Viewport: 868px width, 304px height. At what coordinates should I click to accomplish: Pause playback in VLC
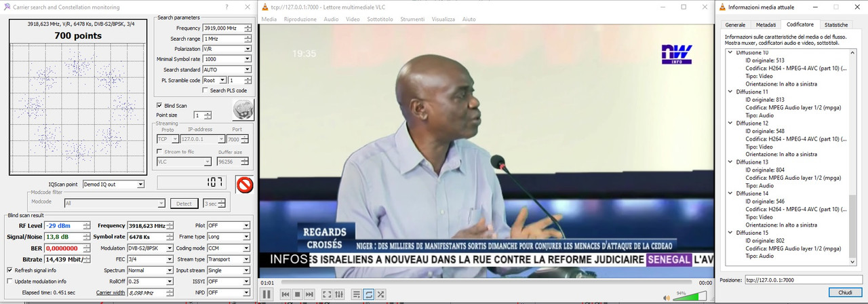(x=267, y=294)
